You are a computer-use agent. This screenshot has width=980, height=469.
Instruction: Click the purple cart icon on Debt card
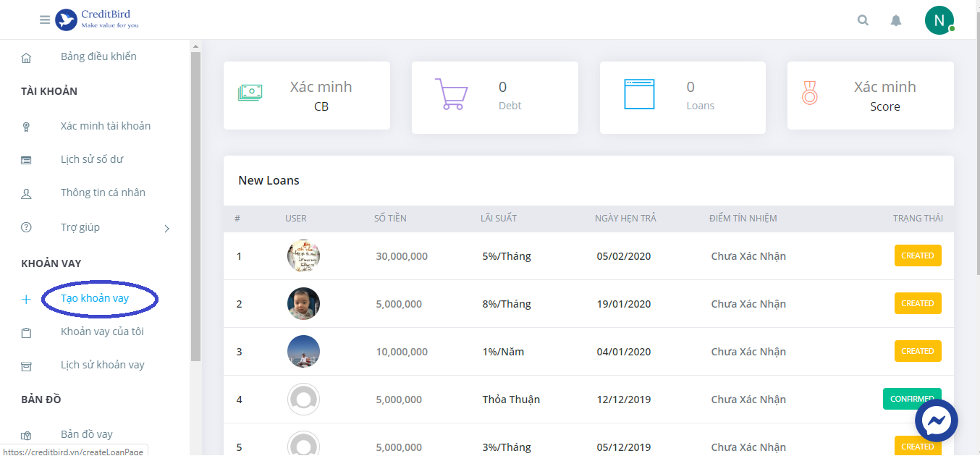pyautogui.click(x=451, y=93)
